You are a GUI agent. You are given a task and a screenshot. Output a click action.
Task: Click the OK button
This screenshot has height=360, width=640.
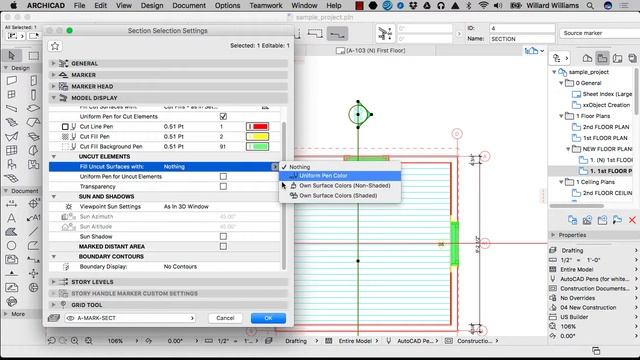pyautogui.click(x=268, y=318)
